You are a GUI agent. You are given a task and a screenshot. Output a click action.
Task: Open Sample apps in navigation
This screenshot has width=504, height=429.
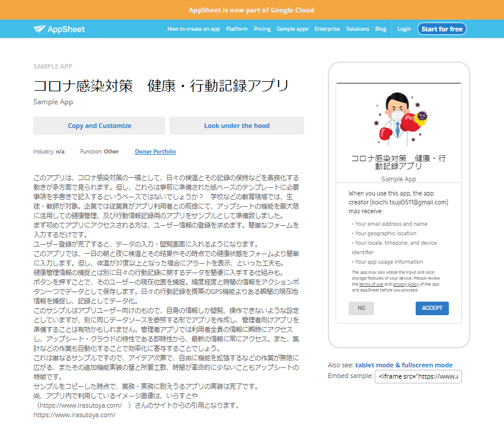292,29
